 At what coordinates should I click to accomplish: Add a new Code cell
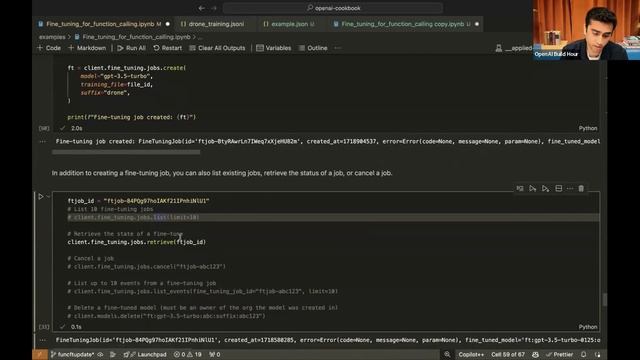(49, 48)
